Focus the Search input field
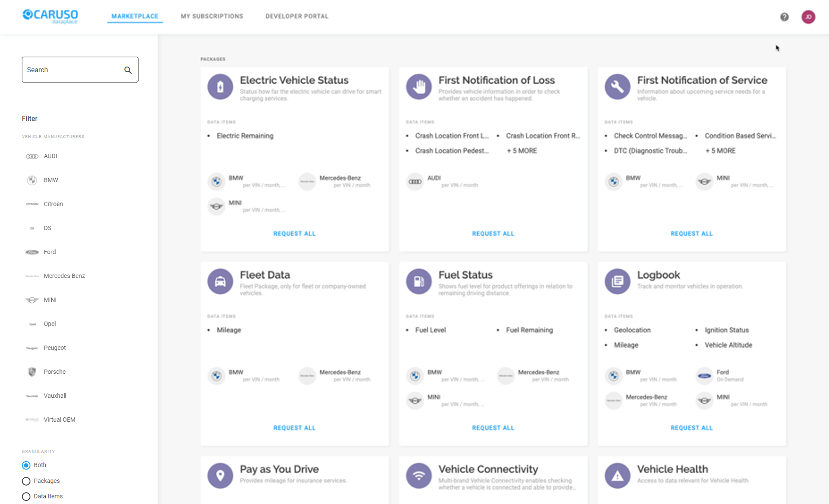 click(80, 70)
